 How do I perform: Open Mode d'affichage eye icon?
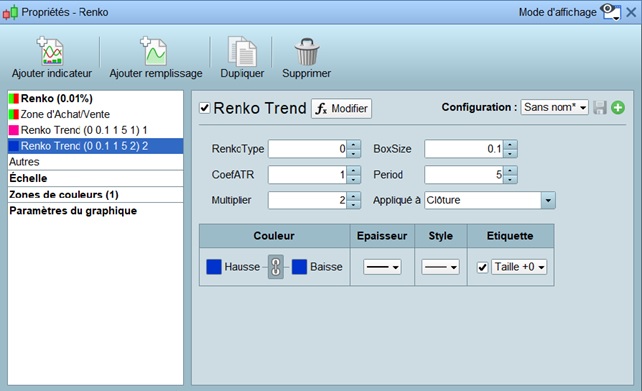pyautogui.click(x=610, y=12)
